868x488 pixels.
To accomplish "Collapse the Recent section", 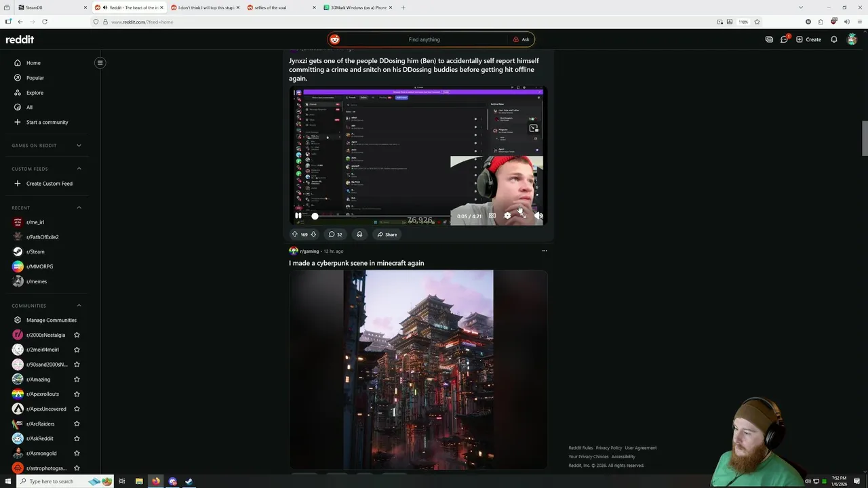I will (79, 207).
